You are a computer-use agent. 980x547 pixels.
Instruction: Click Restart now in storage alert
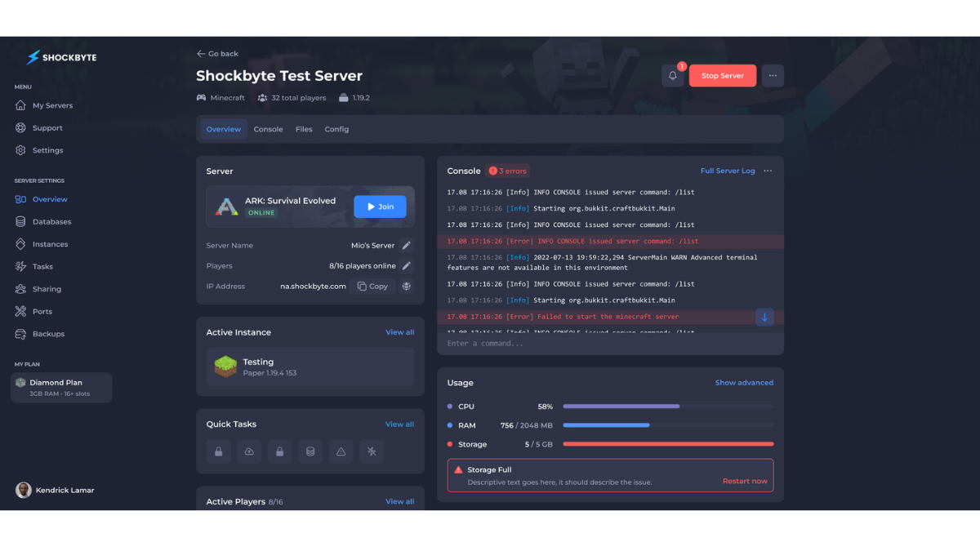tap(745, 481)
